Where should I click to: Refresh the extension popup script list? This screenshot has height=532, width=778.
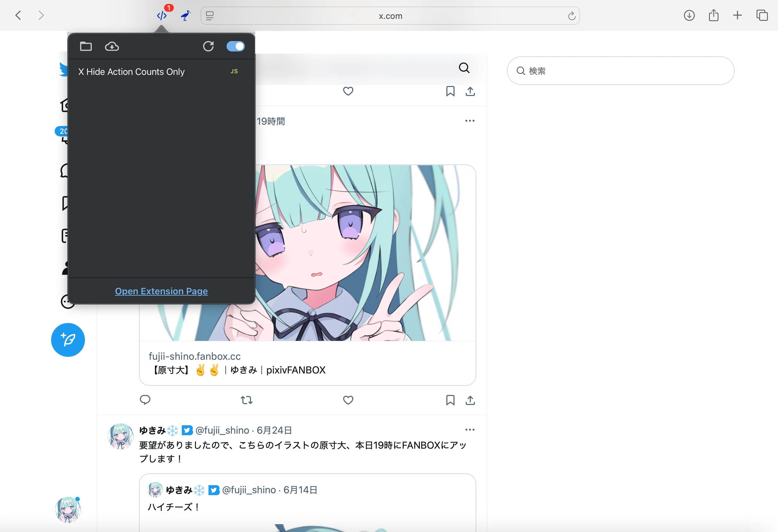(x=208, y=46)
